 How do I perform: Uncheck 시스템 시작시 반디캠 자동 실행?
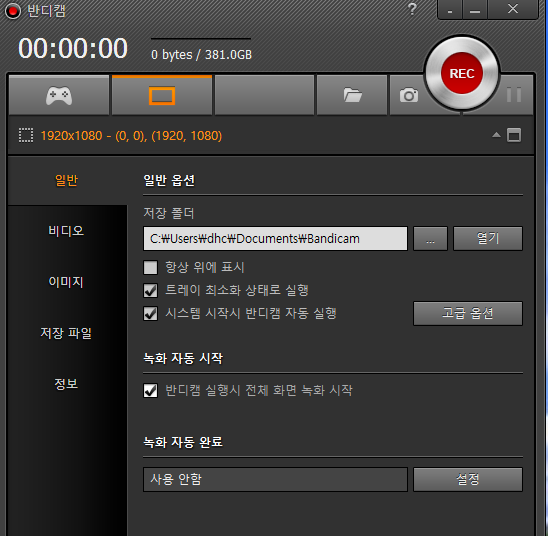[x=151, y=313]
